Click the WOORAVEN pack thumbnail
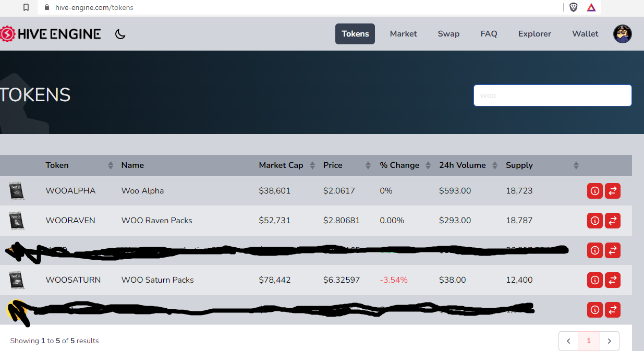 pyautogui.click(x=17, y=221)
